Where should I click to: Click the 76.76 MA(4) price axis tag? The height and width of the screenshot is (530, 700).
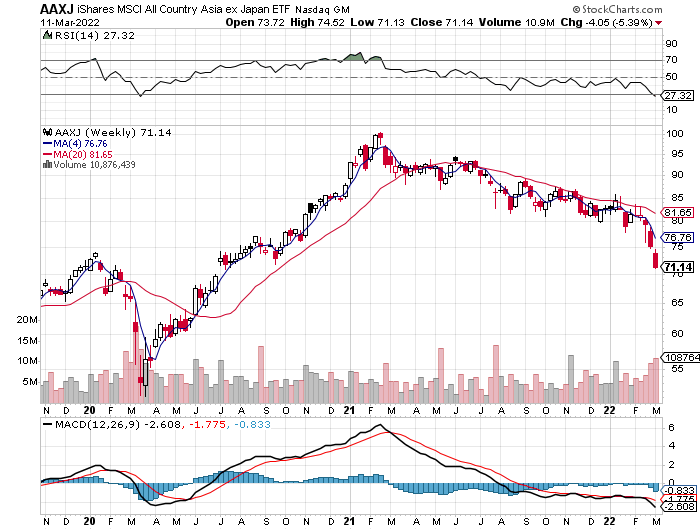[679, 237]
